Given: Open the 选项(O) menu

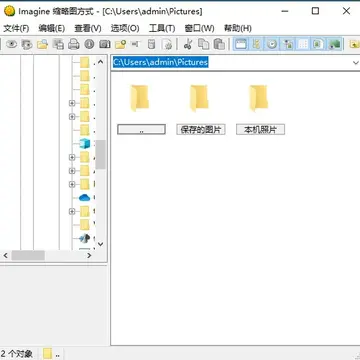Looking at the screenshot, I should point(125,28).
